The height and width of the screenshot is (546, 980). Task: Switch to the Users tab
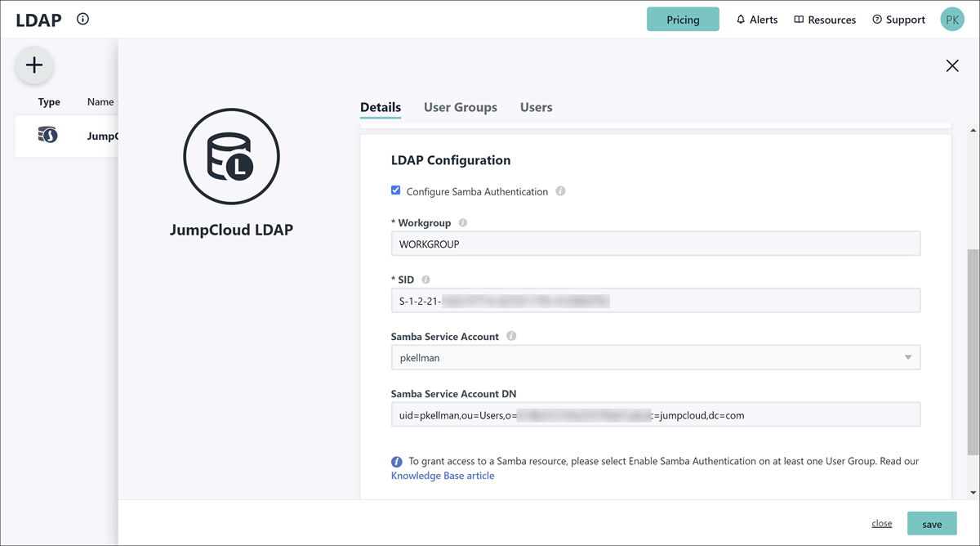click(536, 107)
